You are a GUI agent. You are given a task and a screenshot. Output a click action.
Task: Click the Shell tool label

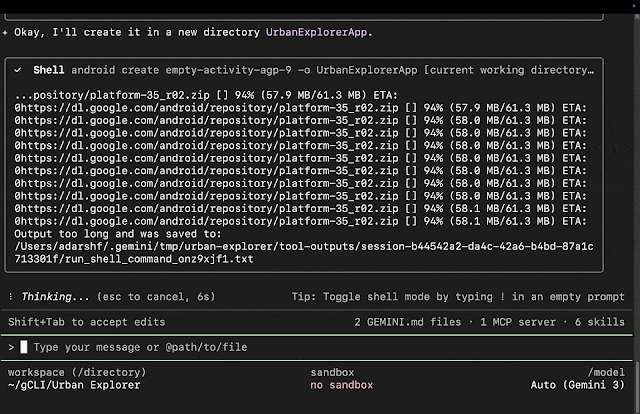pyautogui.click(x=49, y=71)
